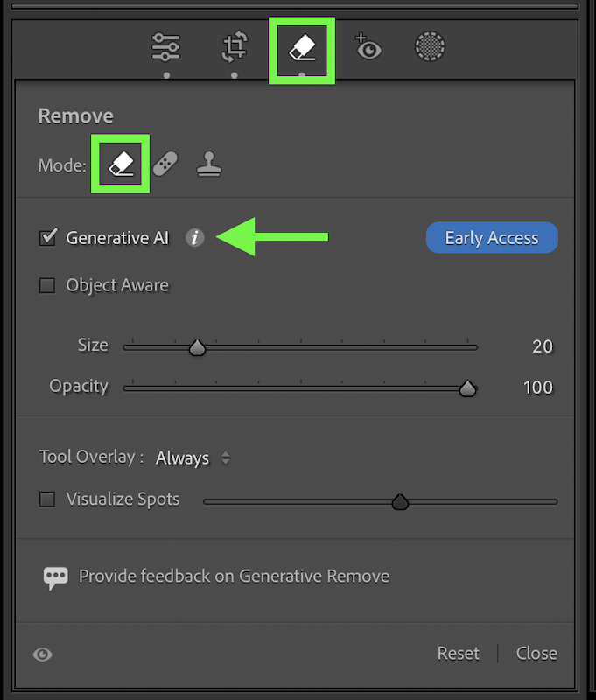Open the Edit sliders panel icon
The image size is (596, 700).
165,47
